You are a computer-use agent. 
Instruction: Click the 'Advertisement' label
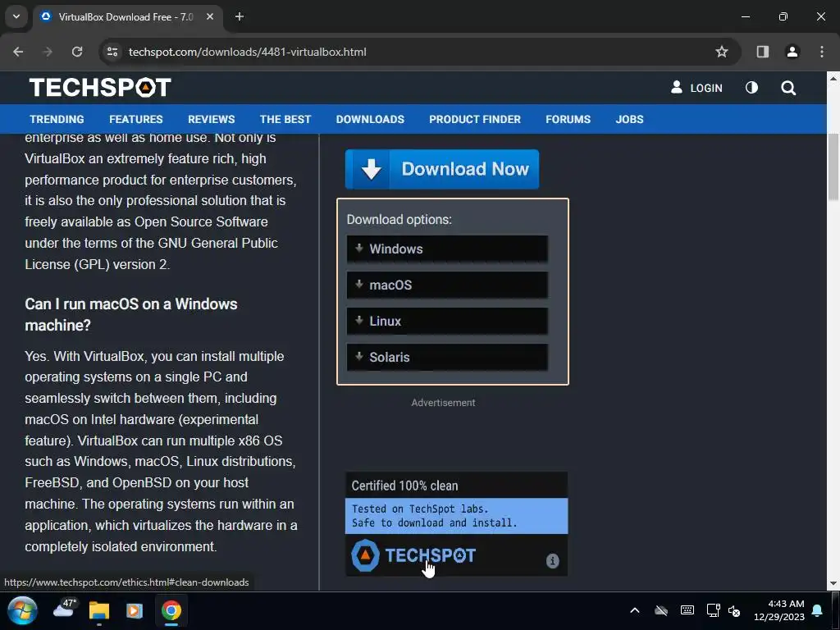click(x=443, y=403)
